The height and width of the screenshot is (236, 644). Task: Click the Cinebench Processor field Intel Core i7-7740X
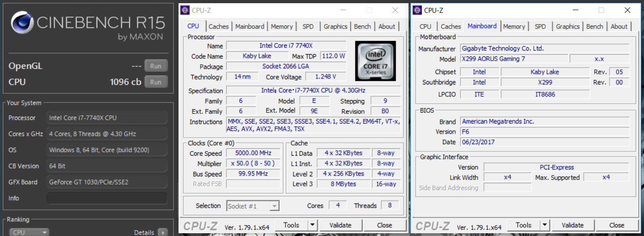click(106, 118)
